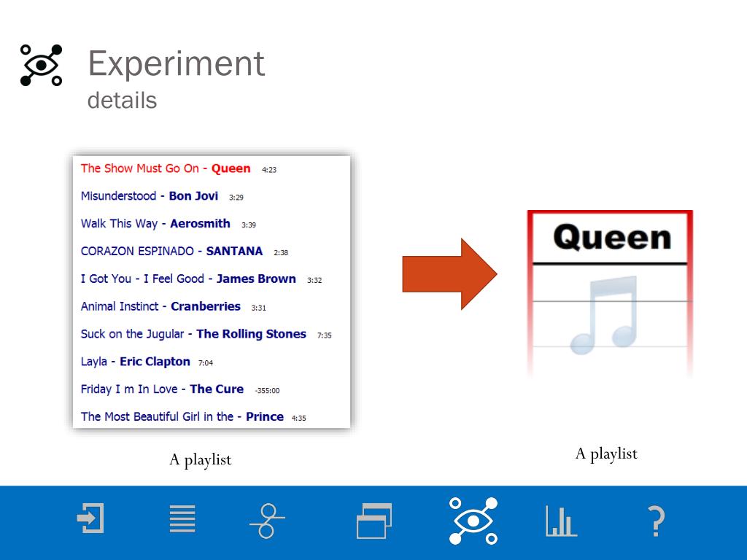Click the question mark icon
Screen dimensions: 747x560
tap(656, 521)
